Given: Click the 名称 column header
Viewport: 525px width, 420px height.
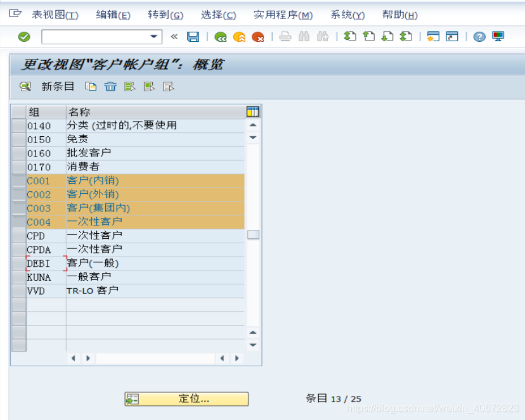Looking at the screenshot, I should pos(156,111).
